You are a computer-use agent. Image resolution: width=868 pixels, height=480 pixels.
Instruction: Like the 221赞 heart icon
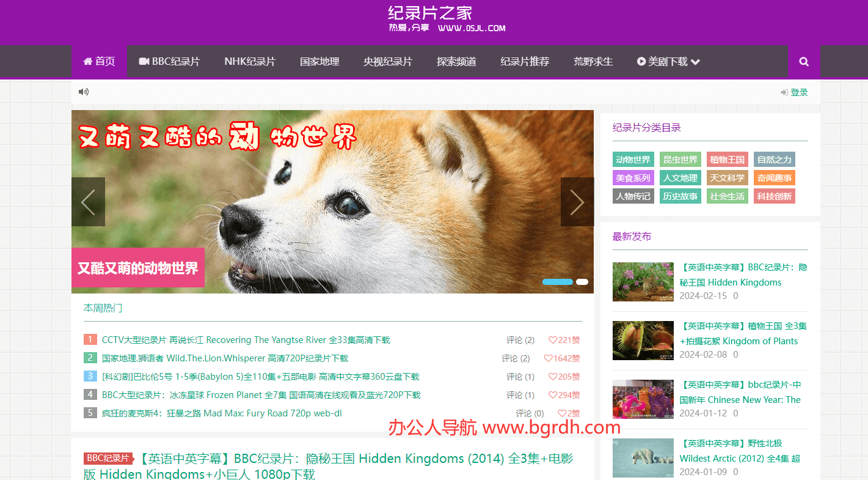553,340
